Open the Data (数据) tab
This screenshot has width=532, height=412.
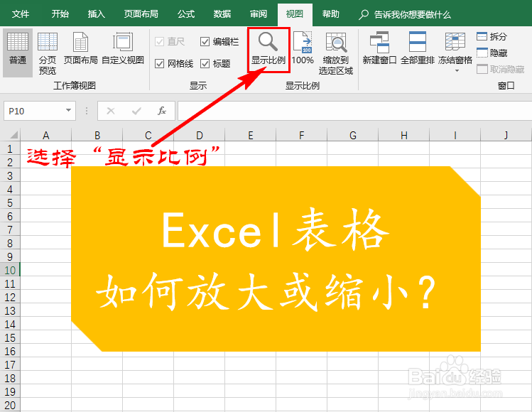(222, 14)
